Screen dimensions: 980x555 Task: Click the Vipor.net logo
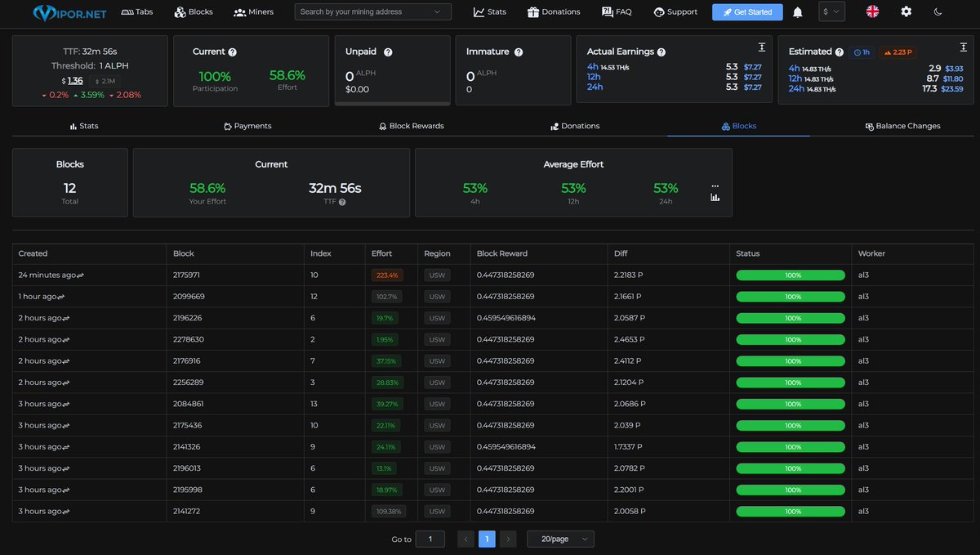[69, 12]
